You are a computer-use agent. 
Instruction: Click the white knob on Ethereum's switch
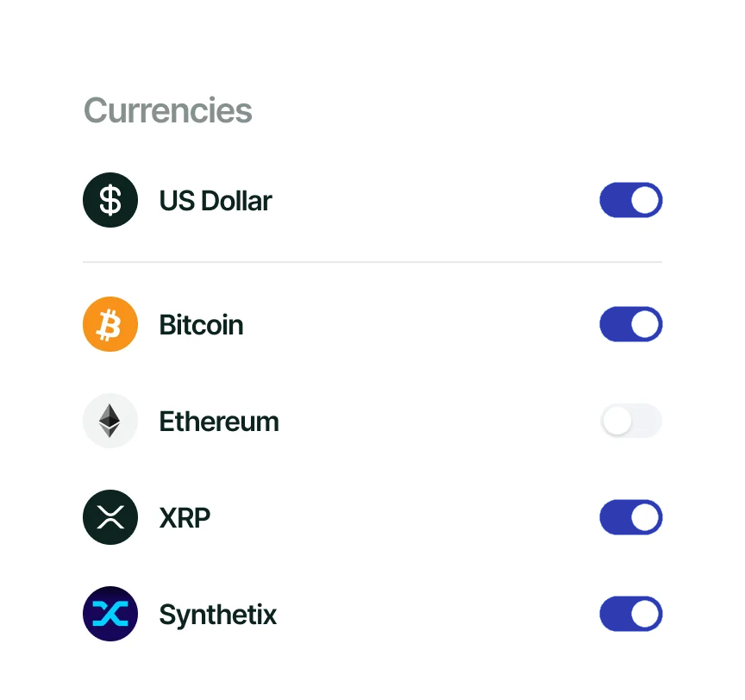coord(617,421)
